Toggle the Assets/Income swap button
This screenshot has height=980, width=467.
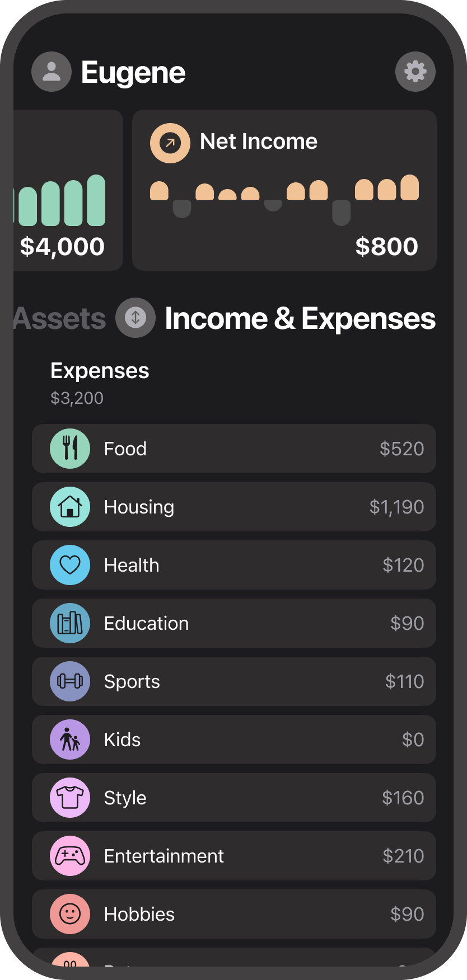tap(135, 318)
